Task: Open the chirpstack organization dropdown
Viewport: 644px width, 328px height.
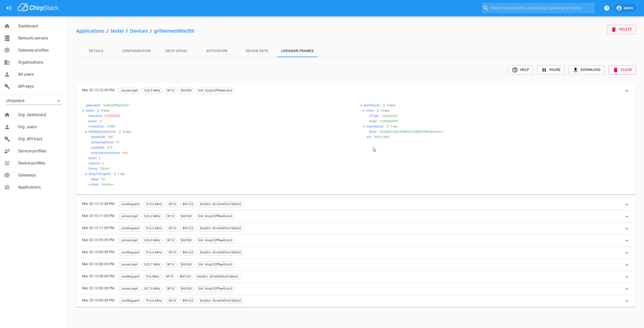Action: 33,101
